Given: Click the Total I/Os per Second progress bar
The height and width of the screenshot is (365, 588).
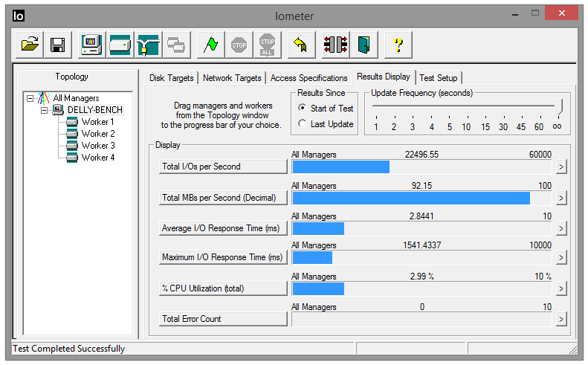Looking at the screenshot, I should point(422,167).
